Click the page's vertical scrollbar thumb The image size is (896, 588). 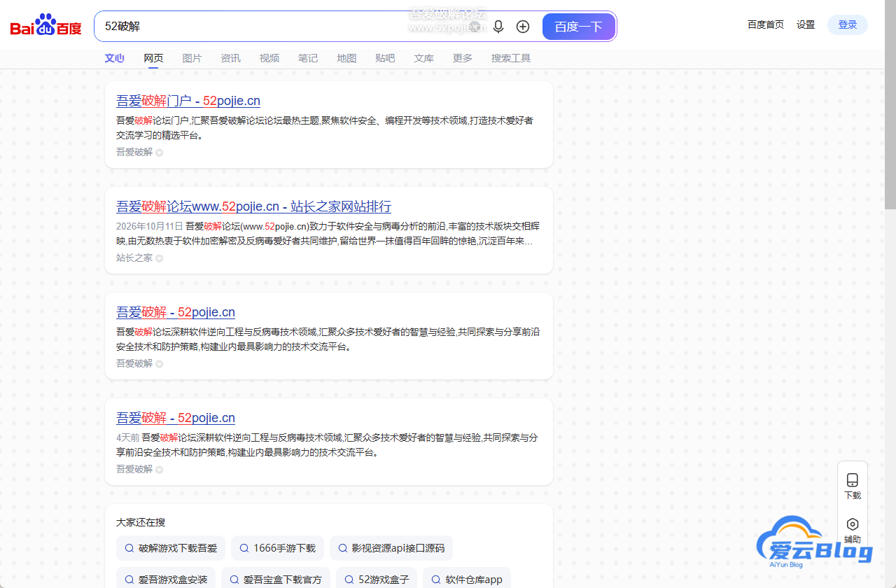point(890,105)
